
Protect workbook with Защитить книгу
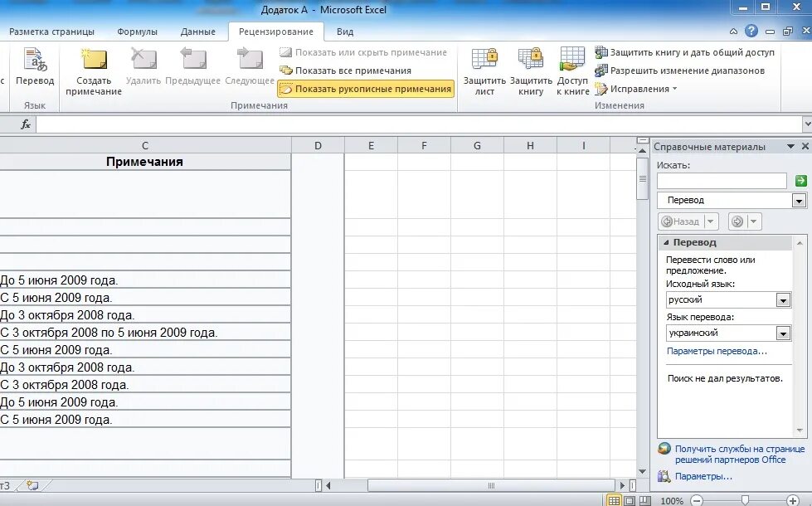[531, 71]
